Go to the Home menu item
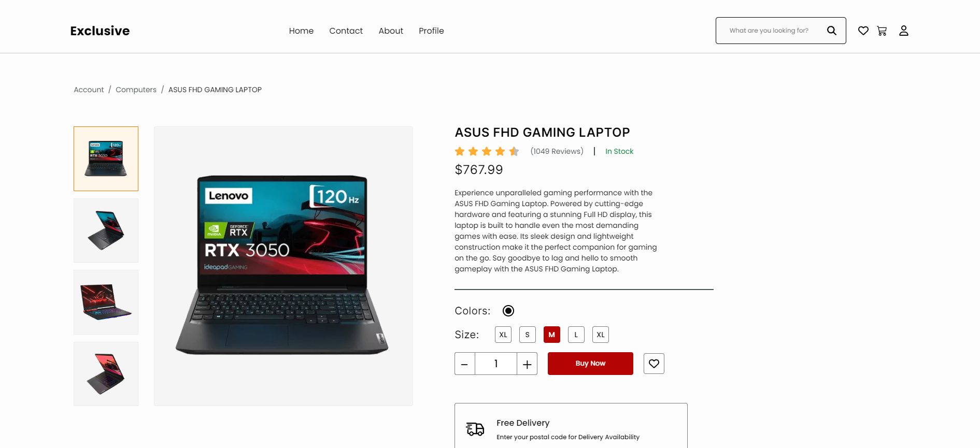The width and height of the screenshot is (980, 448). (x=301, y=31)
